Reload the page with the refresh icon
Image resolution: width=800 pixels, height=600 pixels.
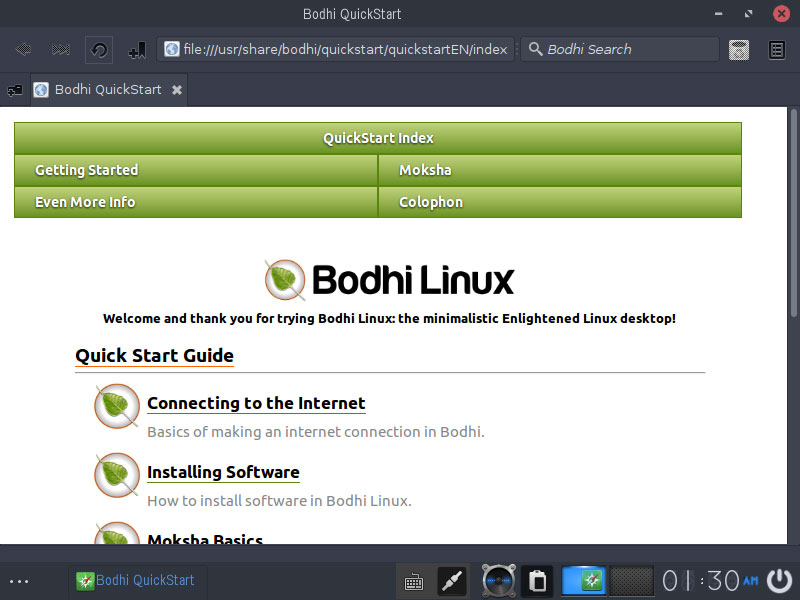click(99, 49)
